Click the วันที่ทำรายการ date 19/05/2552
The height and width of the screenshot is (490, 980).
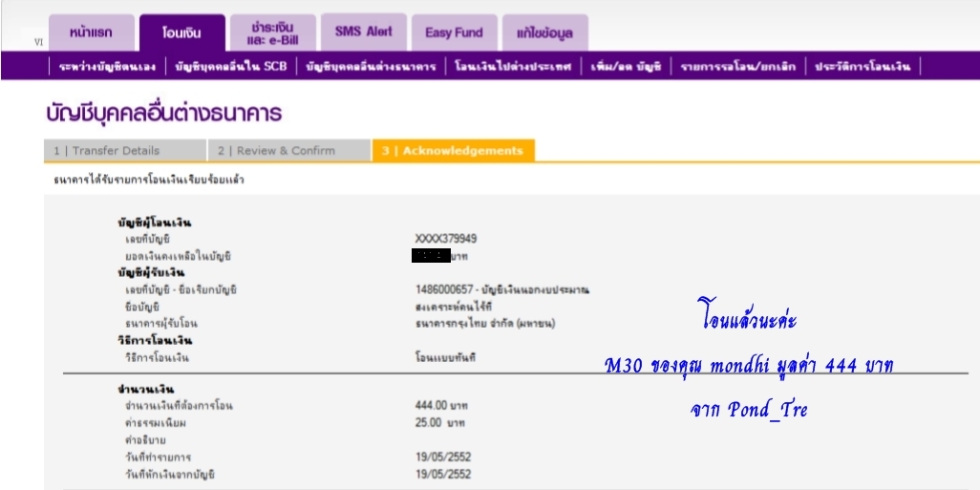point(443,457)
